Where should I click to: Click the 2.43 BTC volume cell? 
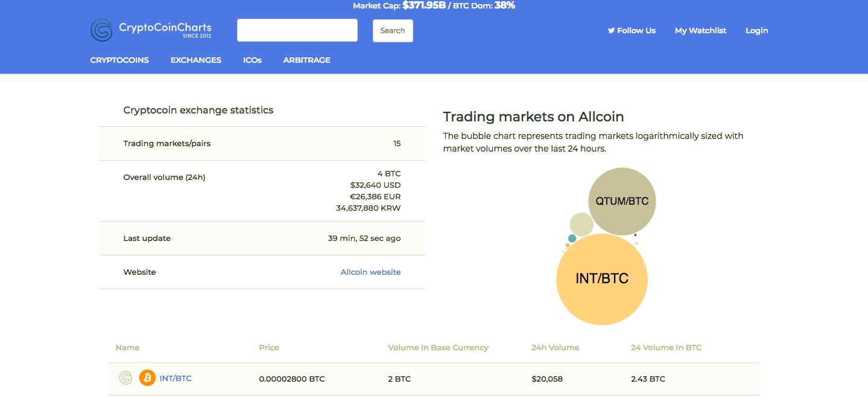[x=648, y=379]
